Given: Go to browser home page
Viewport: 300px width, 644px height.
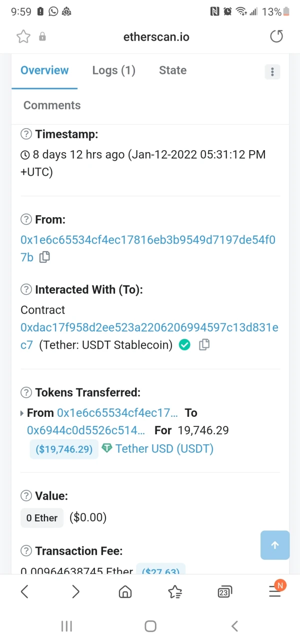Looking at the screenshot, I should coord(125,592).
